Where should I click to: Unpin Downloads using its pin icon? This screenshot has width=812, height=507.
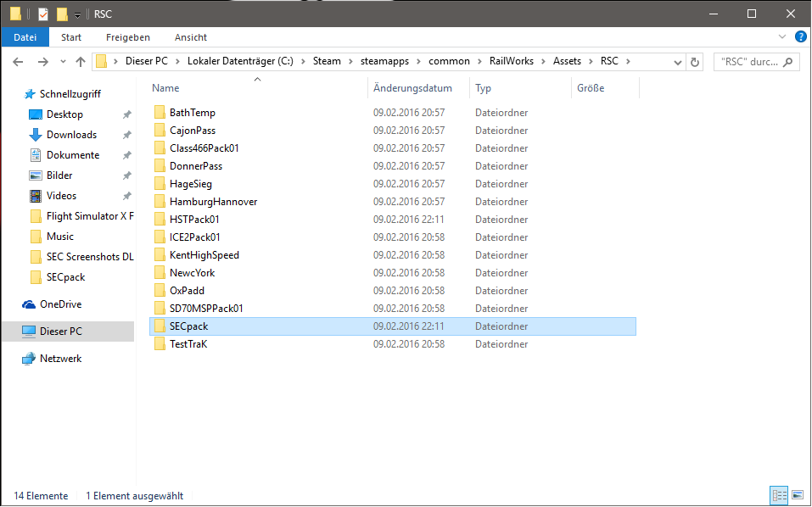click(x=126, y=135)
